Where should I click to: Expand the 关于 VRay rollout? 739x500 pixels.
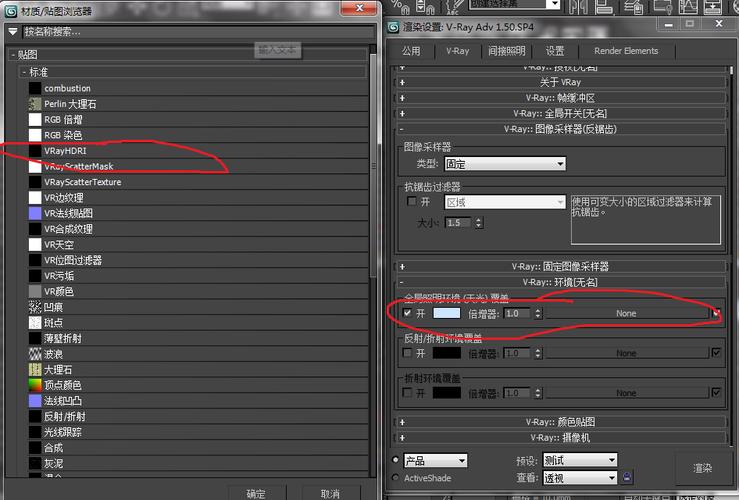click(x=560, y=82)
